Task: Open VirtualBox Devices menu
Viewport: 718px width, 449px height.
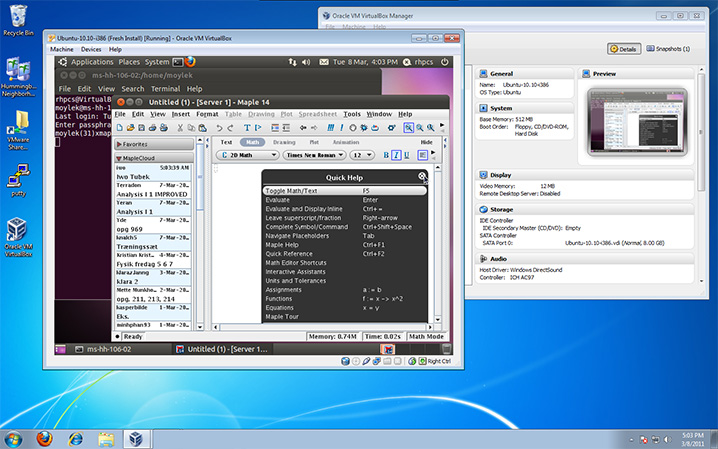Action: [91, 49]
